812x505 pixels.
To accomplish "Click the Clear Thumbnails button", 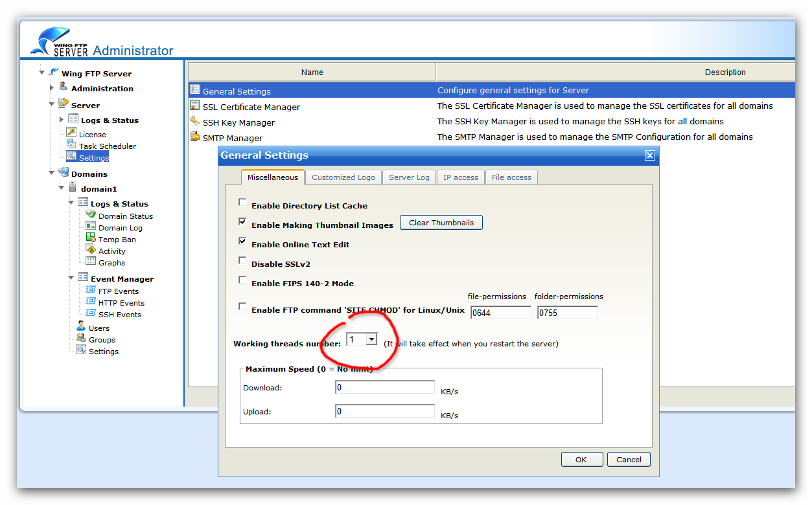I will [441, 223].
